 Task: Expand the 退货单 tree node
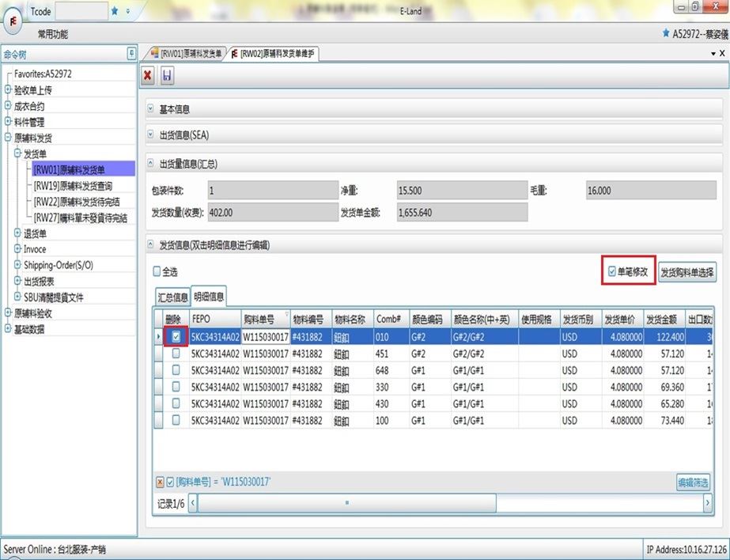pos(18,233)
